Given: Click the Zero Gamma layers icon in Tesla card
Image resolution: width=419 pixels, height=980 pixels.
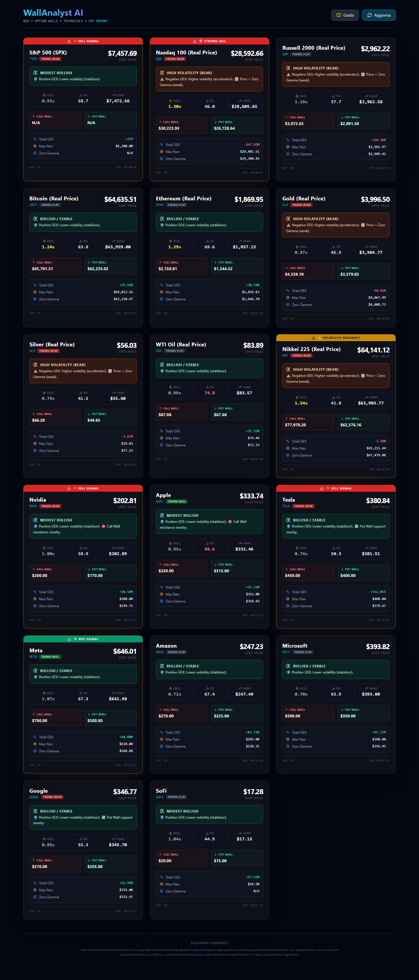Looking at the screenshot, I should coord(288,606).
